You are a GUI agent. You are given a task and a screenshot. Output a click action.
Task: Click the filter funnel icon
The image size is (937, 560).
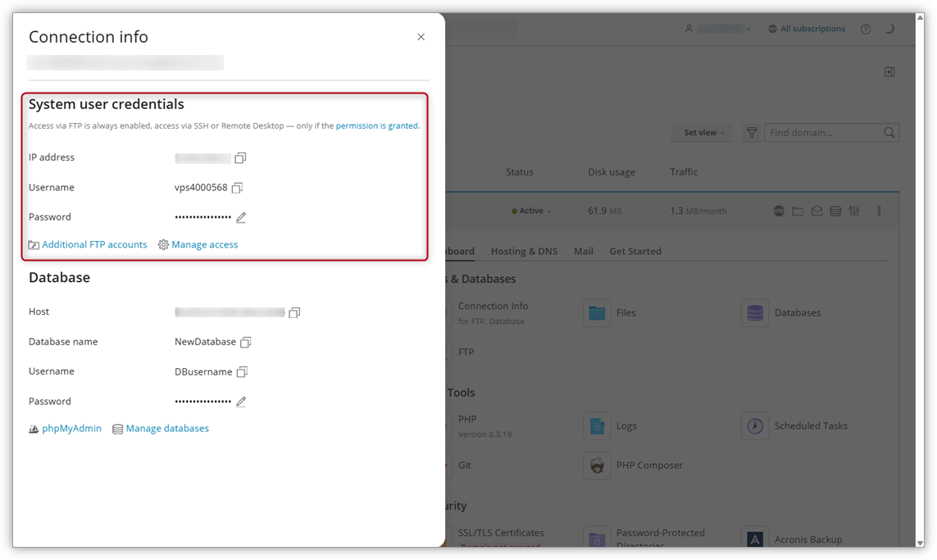(752, 132)
